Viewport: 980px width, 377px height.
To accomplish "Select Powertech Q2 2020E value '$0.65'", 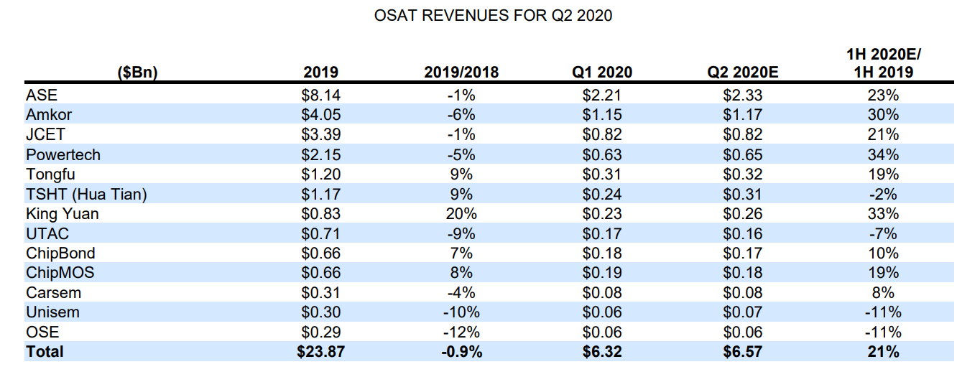I will click(743, 154).
